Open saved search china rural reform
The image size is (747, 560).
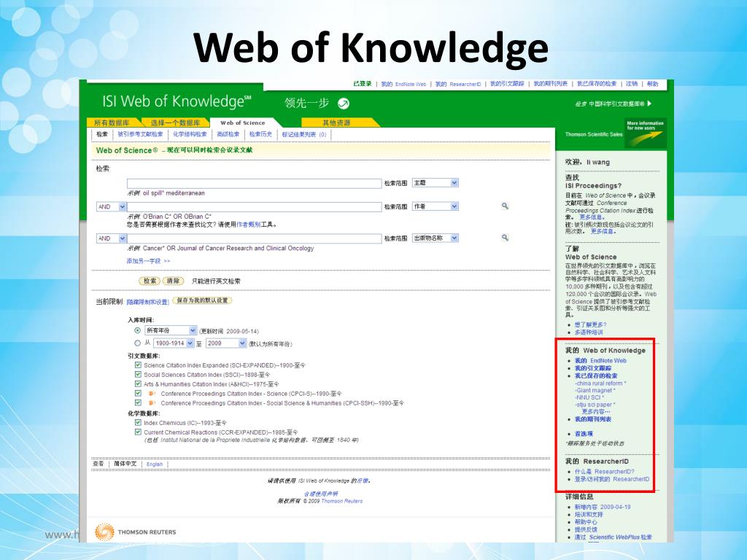(x=601, y=384)
